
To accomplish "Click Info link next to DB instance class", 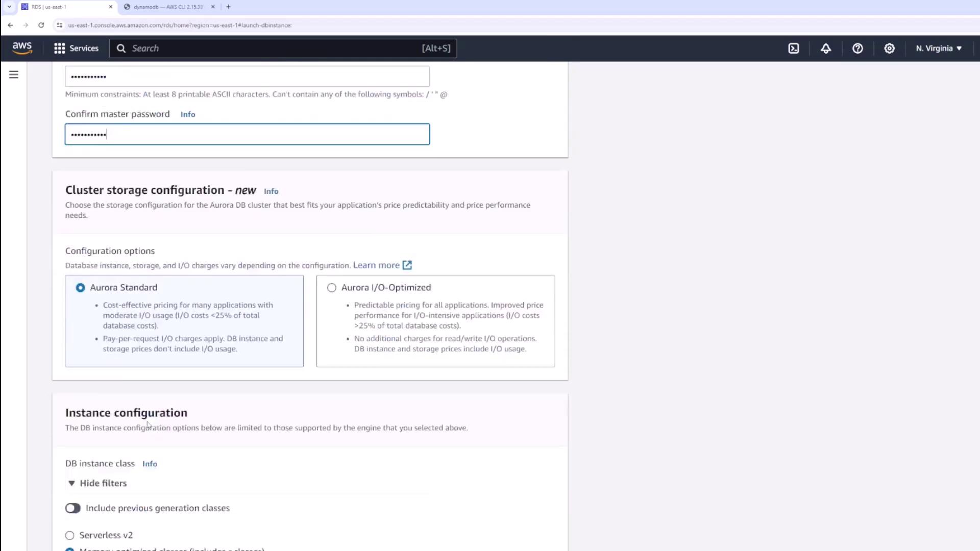I will click(x=150, y=464).
